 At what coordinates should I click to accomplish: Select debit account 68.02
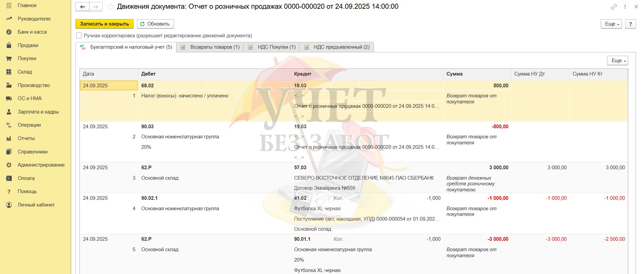[x=148, y=86]
